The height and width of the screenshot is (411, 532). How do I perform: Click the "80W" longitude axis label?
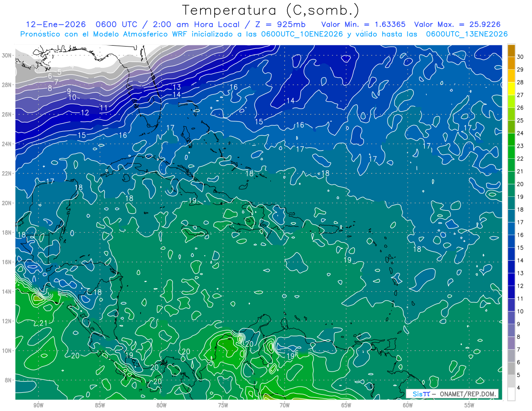click(x=161, y=405)
